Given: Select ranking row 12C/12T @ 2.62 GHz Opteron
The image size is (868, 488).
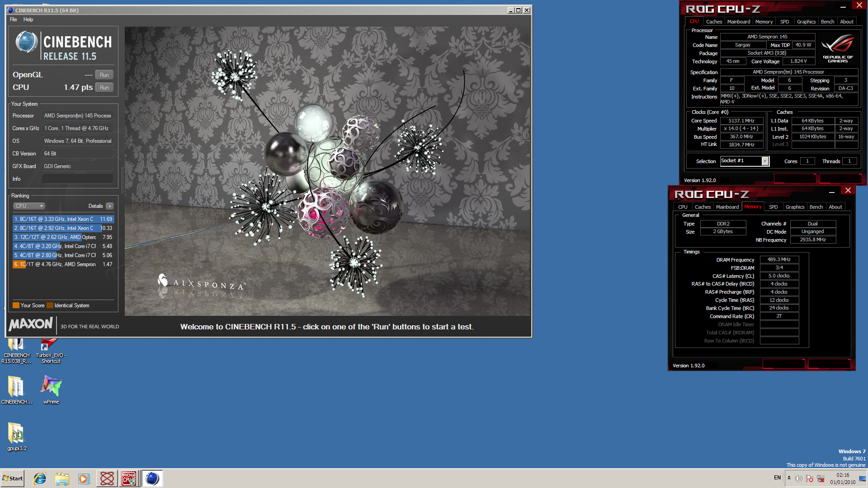Looking at the screenshot, I should [63, 237].
